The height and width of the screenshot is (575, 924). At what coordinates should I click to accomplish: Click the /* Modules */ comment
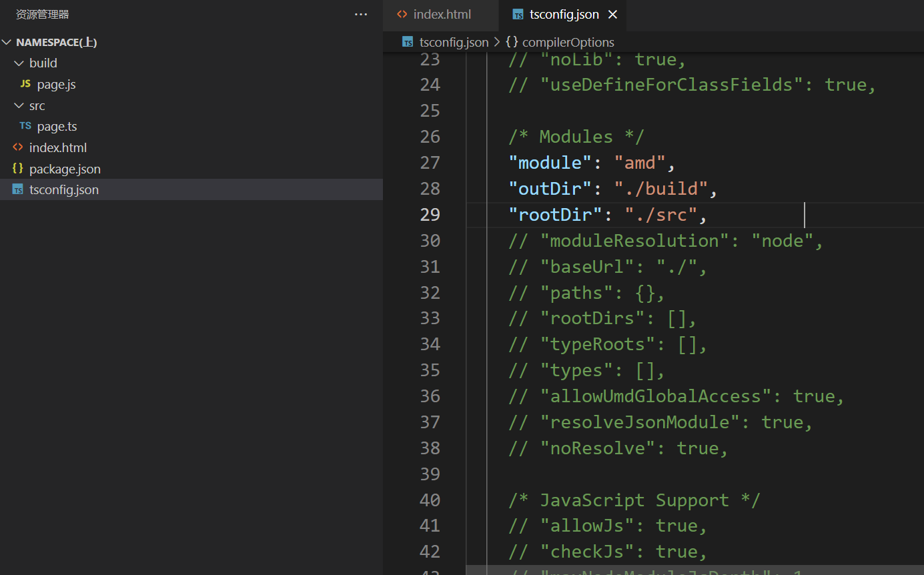click(576, 137)
